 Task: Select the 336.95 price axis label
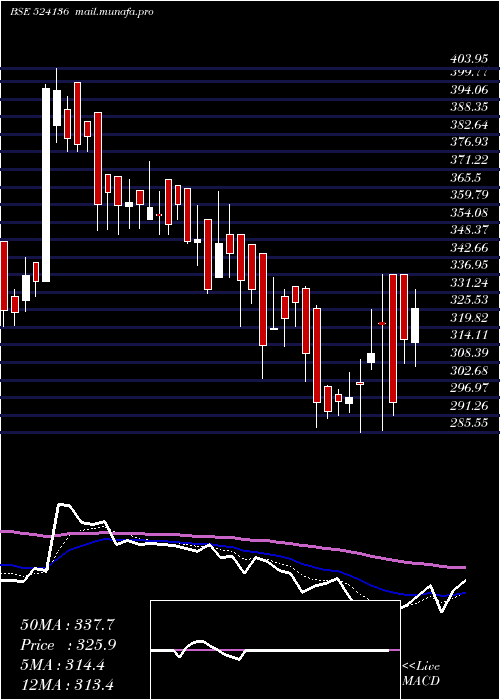(468, 265)
